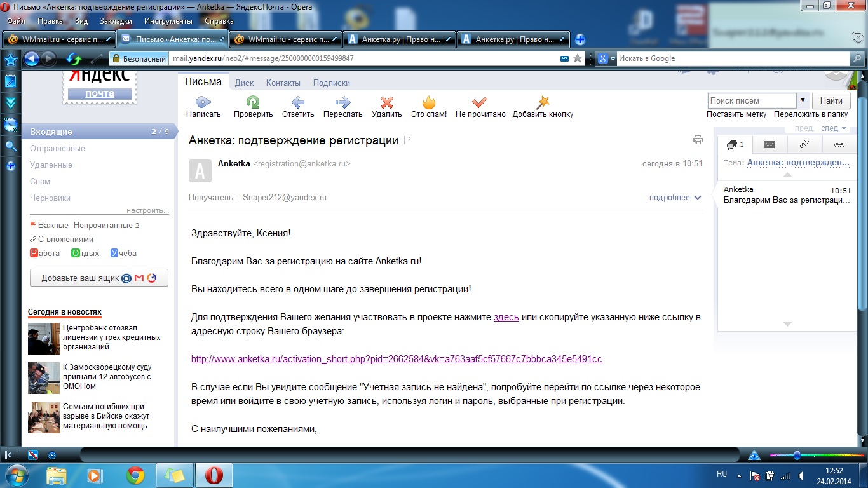This screenshot has width=868, height=488.
Task: Mark the message with Это спам! flame icon
Action: pyautogui.click(x=429, y=102)
